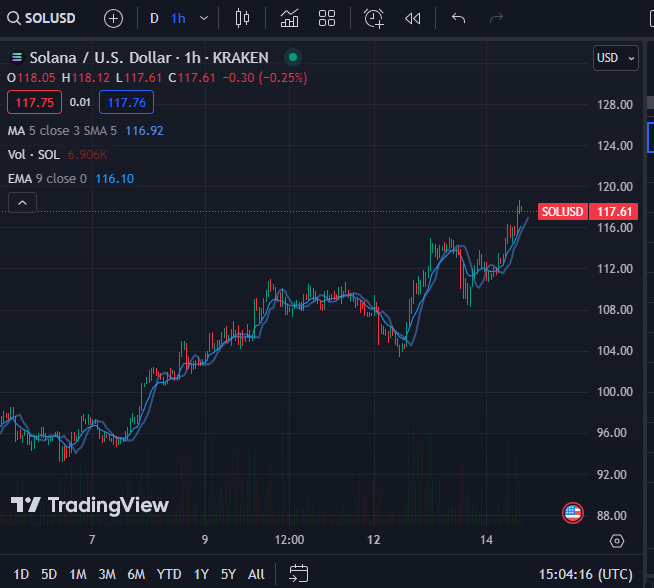
Task: Select the 5Y time range
Action: pyautogui.click(x=228, y=574)
